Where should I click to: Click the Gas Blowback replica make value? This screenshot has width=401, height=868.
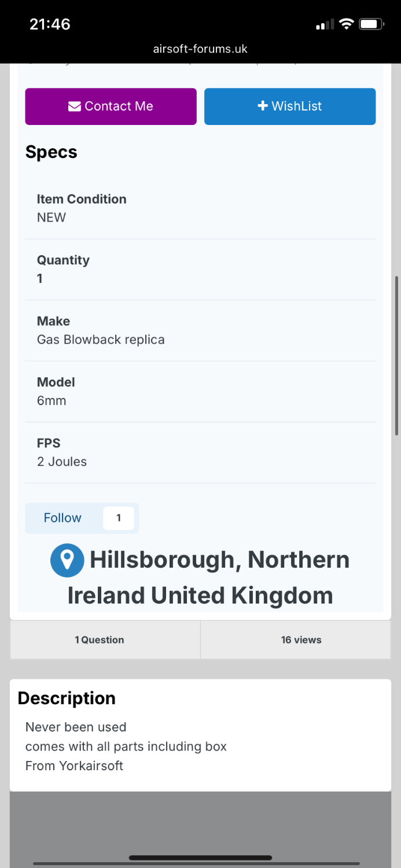pos(101,340)
